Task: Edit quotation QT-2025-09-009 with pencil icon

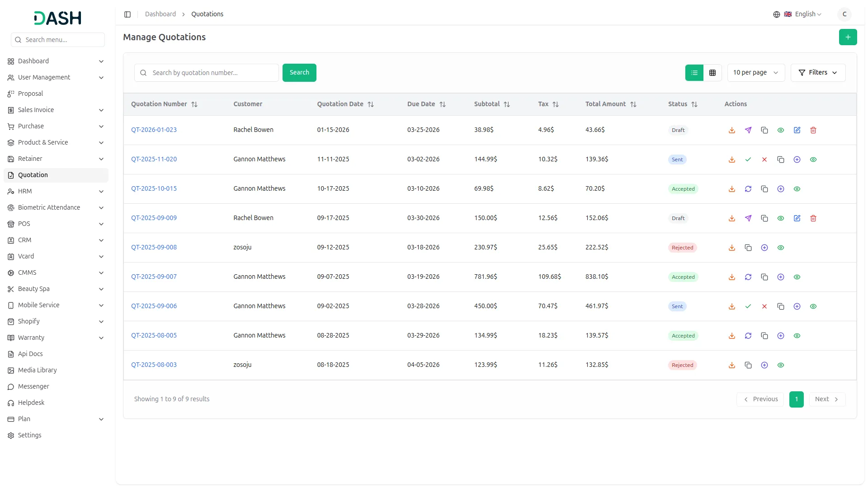Action: [x=797, y=218]
